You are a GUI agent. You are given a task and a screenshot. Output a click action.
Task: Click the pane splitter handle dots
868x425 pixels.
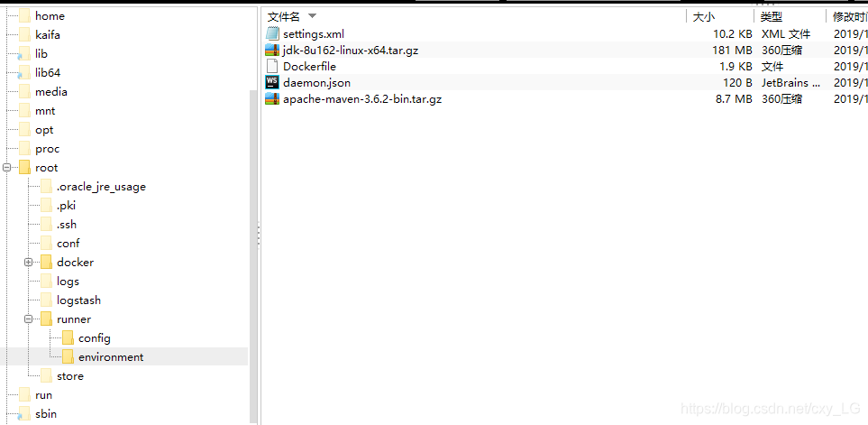[x=259, y=234]
